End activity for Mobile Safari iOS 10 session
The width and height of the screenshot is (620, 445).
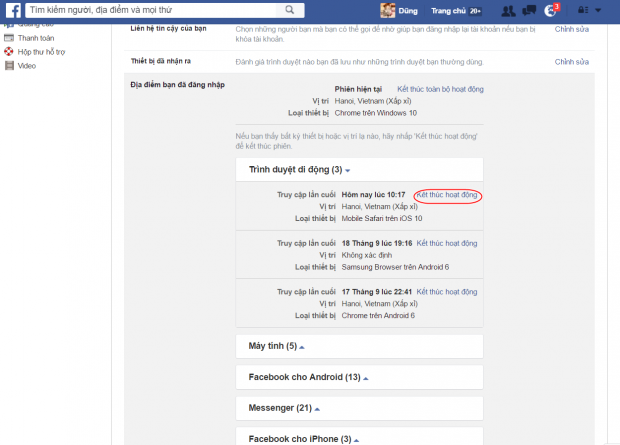click(446, 194)
